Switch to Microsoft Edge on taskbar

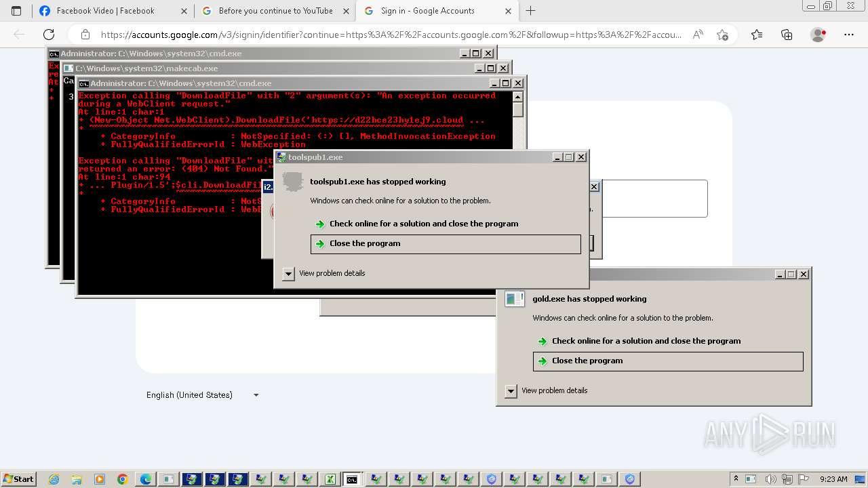146,479
